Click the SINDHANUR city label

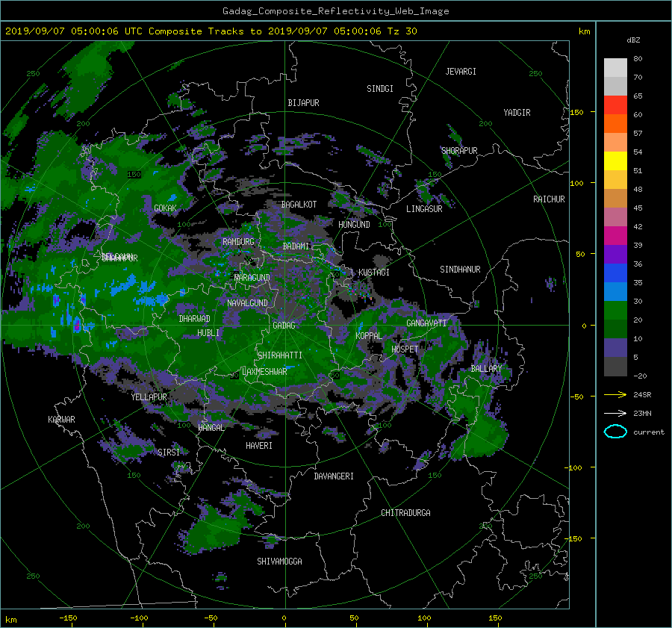[460, 270]
